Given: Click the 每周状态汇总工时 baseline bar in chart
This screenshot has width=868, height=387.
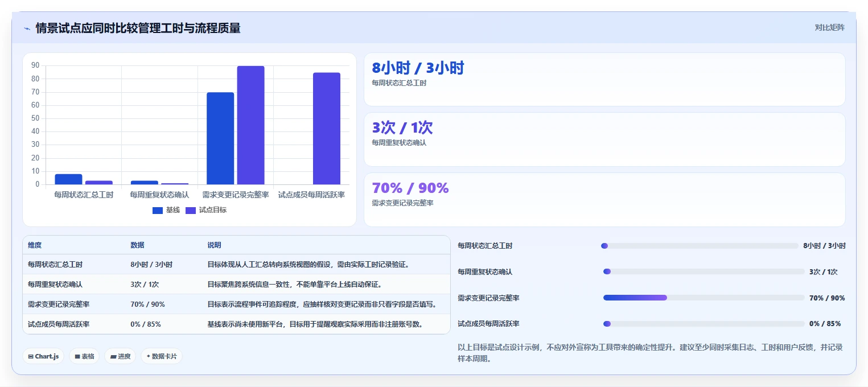Looking at the screenshot, I should tap(68, 179).
